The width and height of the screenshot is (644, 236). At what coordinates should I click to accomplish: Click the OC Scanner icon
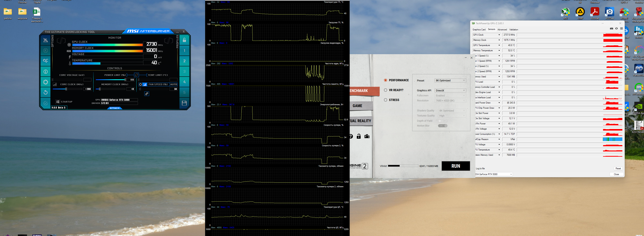click(x=46, y=61)
